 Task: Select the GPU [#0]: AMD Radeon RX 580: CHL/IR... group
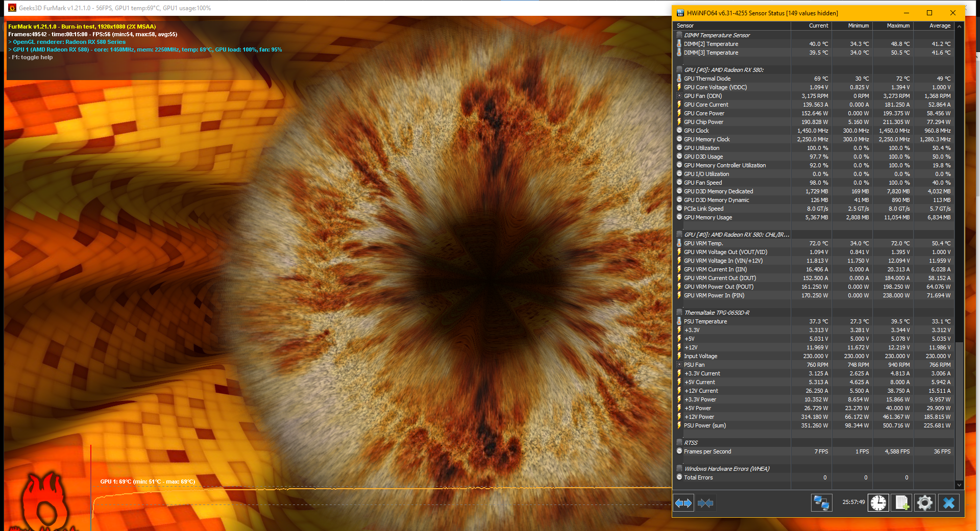pos(737,235)
